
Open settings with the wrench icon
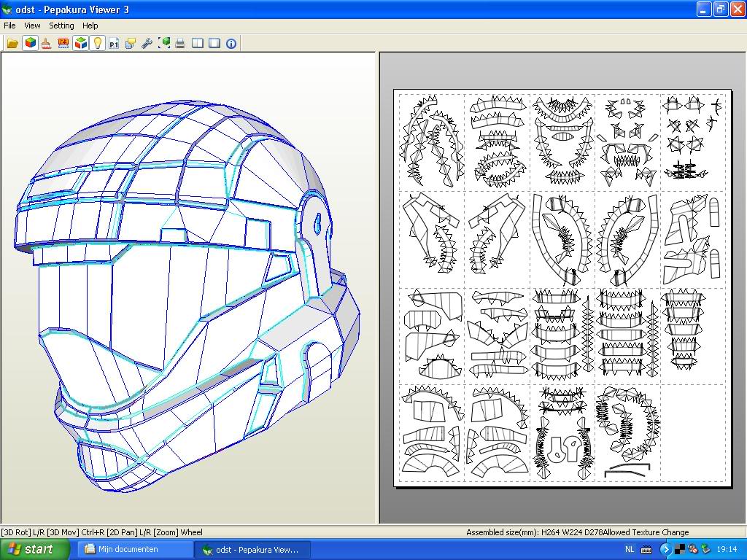[147, 44]
